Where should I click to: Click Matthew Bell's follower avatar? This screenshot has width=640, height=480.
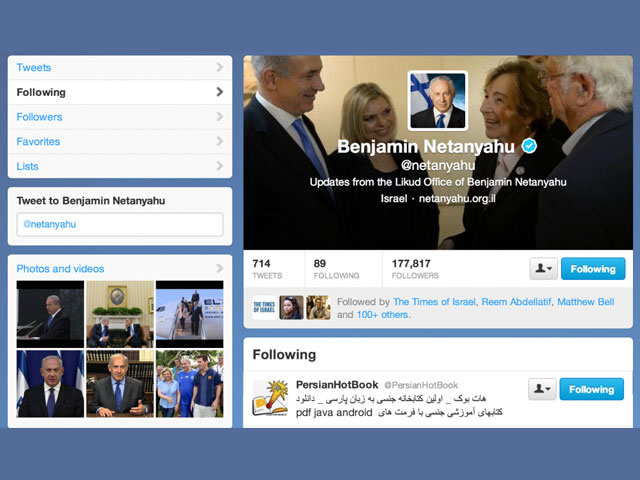point(318,307)
